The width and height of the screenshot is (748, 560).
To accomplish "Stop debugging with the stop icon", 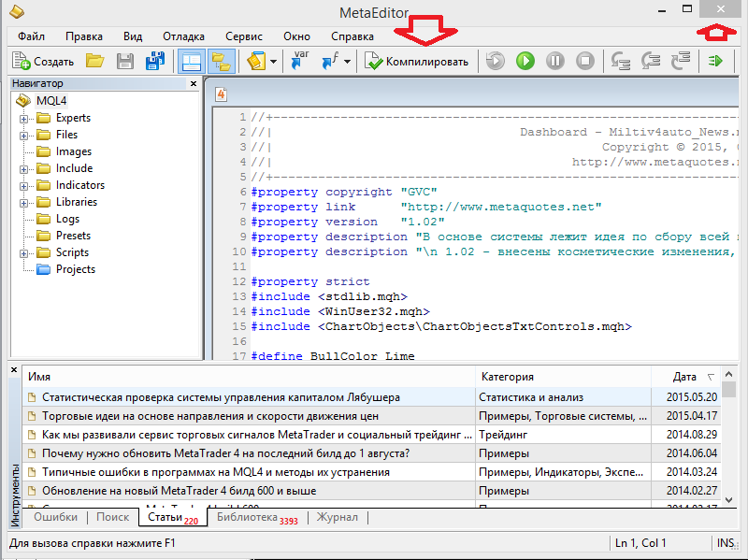I will [585, 61].
